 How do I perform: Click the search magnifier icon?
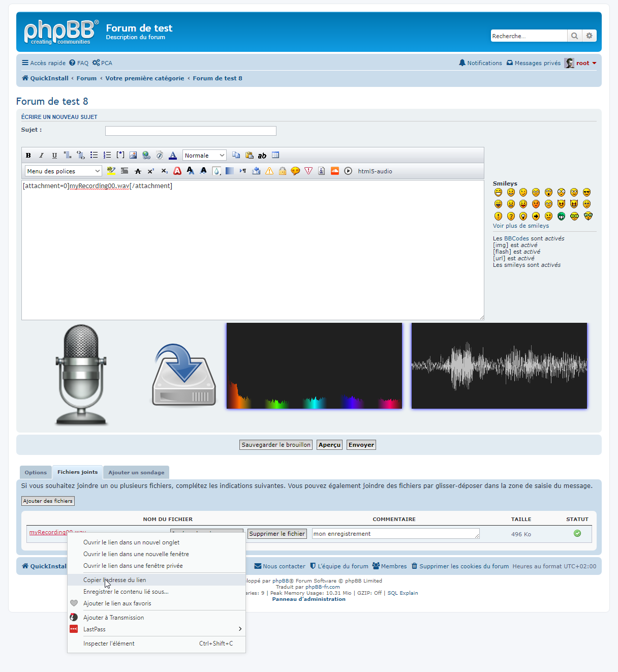coord(574,36)
